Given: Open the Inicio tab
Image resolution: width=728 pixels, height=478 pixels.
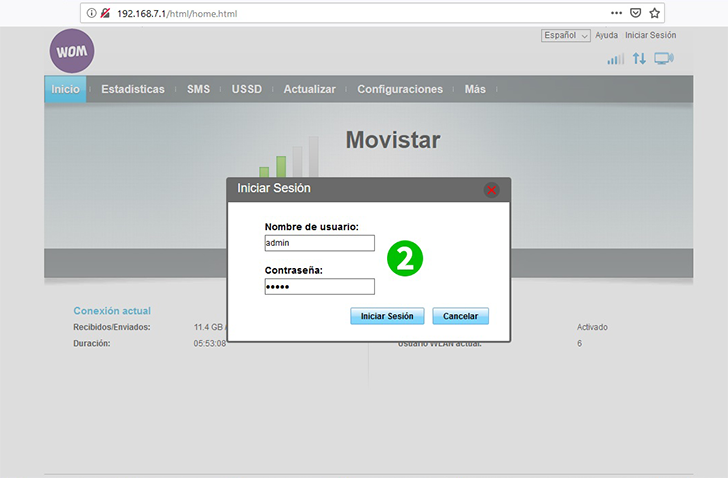Looking at the screenshot, I should point(65,89).
